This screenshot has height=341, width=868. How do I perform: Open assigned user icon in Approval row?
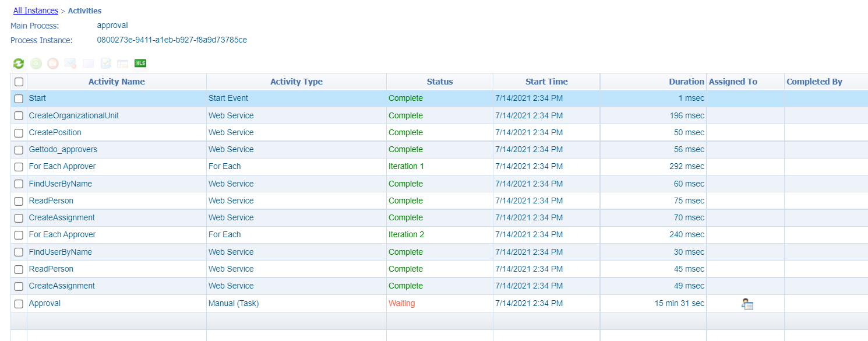click(x=747, y=304)
